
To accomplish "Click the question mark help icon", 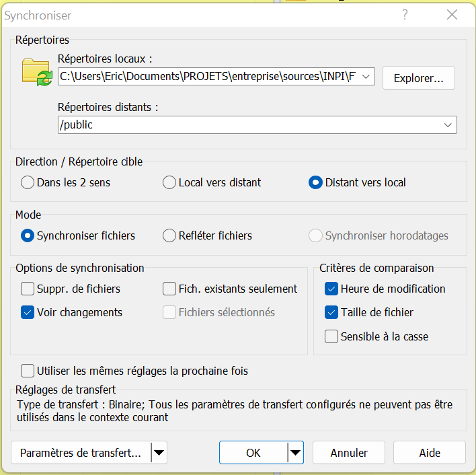I will click(x=405, y=15).
